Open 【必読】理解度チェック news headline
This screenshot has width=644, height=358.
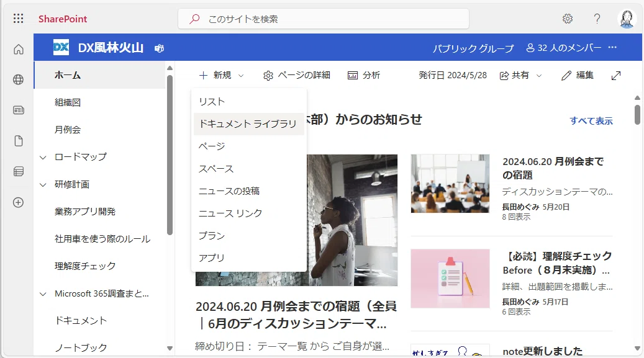click(557, 263)
